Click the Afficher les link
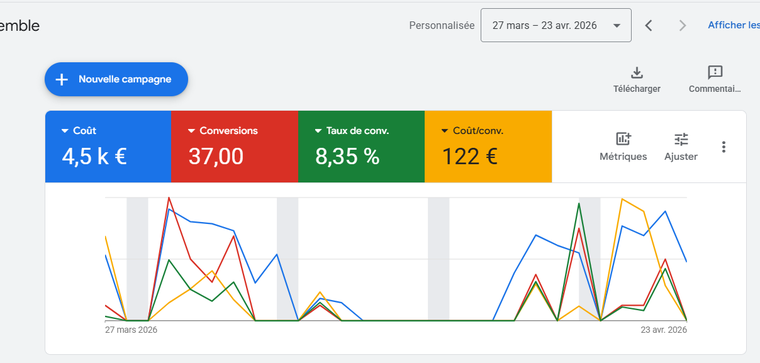 click(734, 25)
